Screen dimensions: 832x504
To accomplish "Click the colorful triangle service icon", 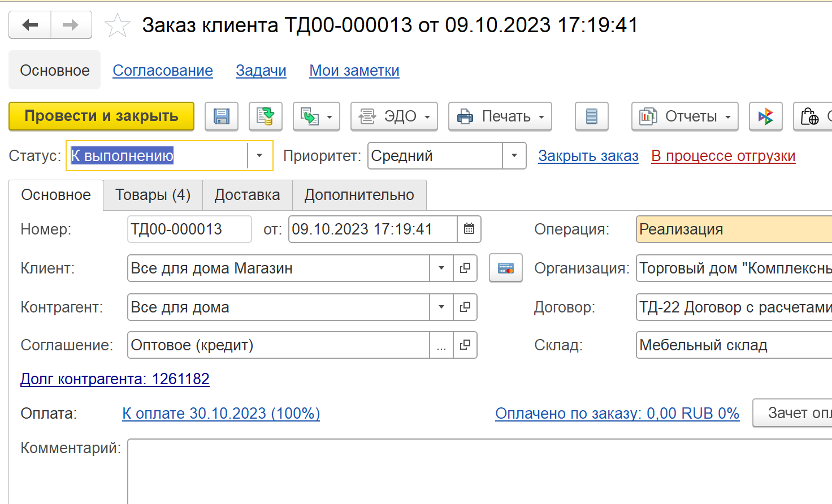I will [766, 116].
